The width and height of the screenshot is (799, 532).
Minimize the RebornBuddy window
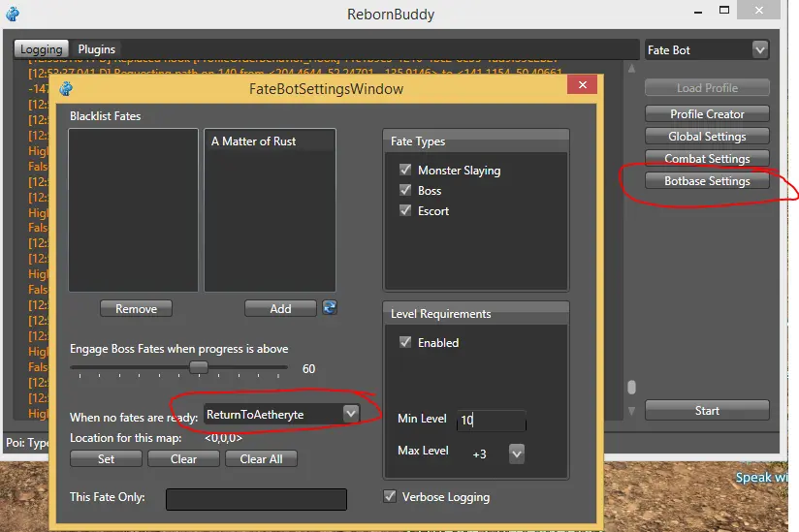pos(698,12)
